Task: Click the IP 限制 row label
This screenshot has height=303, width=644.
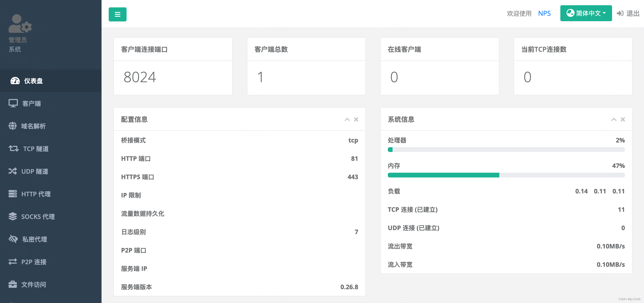Action: point(131,195)
